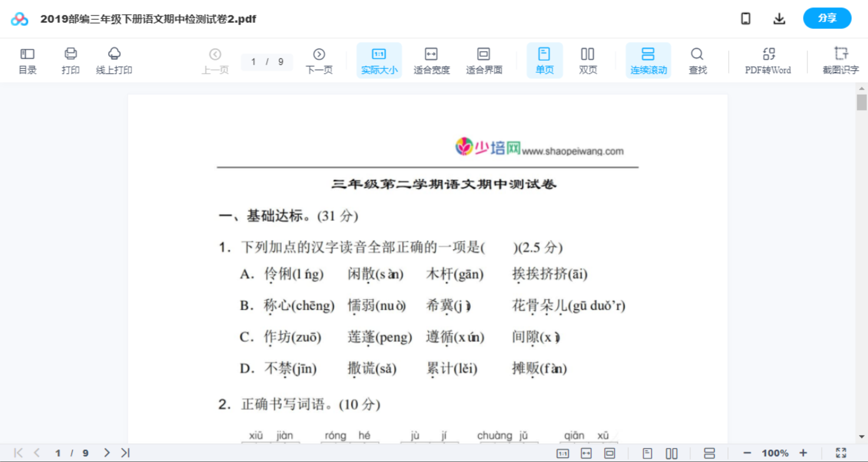The width and height of the screenshot is (868, 462).
Task: Open the mobile preview icon
Action: pyautogui.click(x=746, y=18)
